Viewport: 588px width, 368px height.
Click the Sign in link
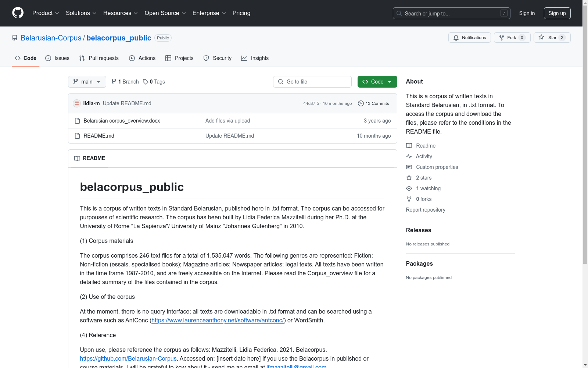(527, 13)
